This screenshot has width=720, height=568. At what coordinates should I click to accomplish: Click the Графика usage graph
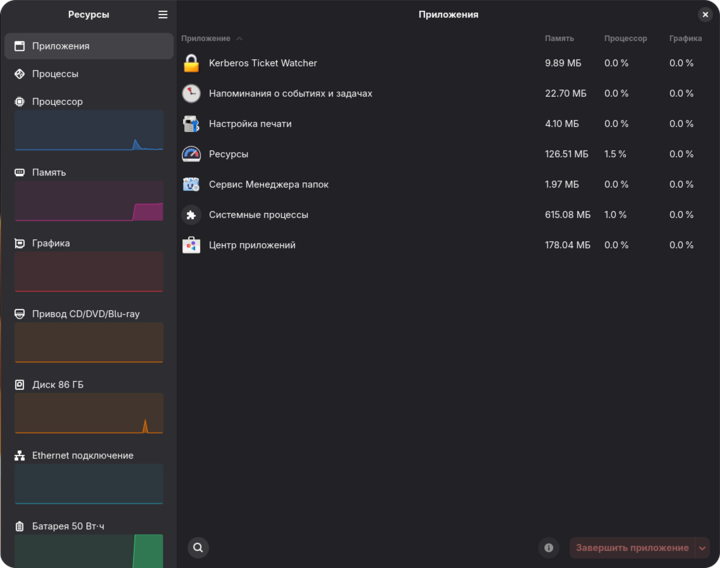[89, 271]
